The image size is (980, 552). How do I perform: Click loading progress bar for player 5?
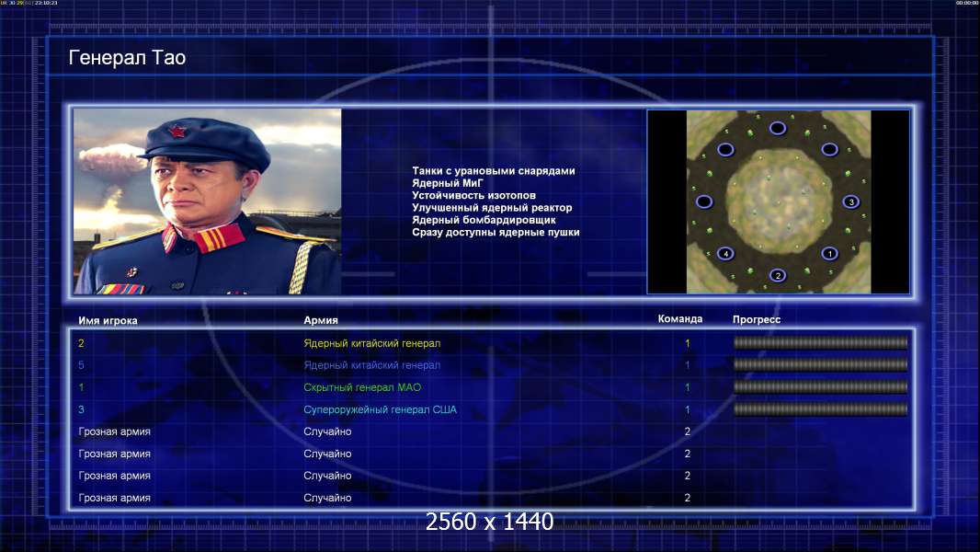(x=820, y=363)
